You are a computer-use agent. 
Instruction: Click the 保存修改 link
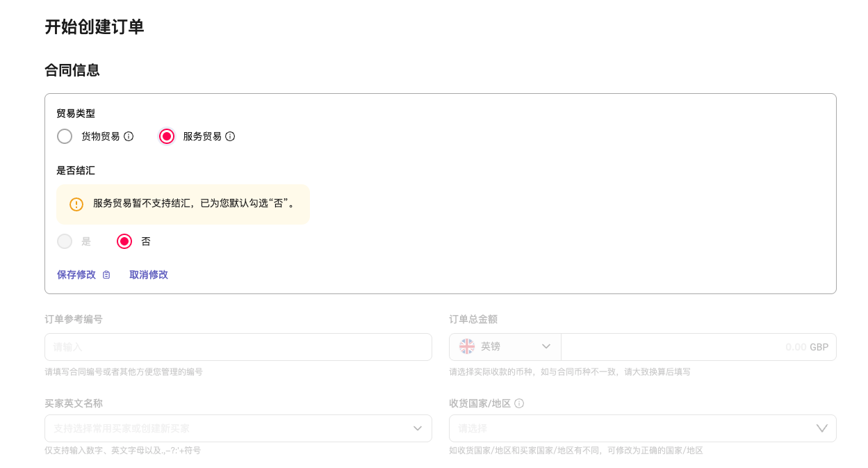point(76,275)
